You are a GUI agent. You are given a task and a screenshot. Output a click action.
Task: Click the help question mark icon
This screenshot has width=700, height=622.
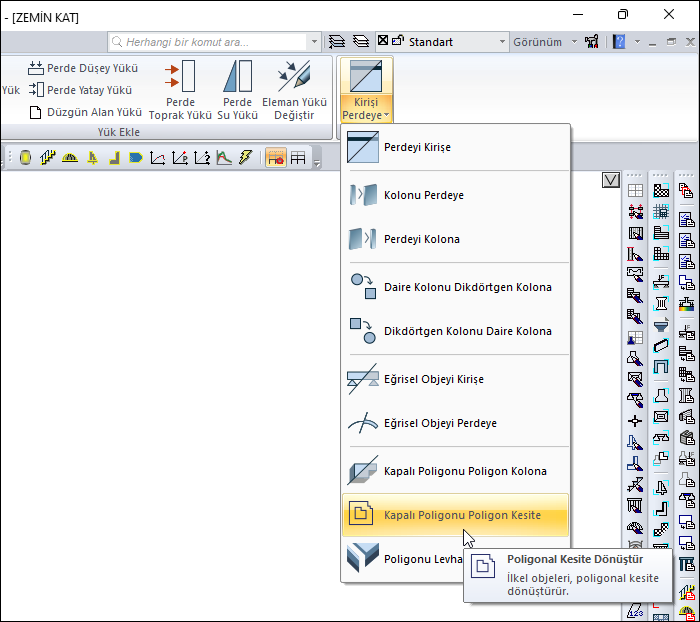[619, 42]
